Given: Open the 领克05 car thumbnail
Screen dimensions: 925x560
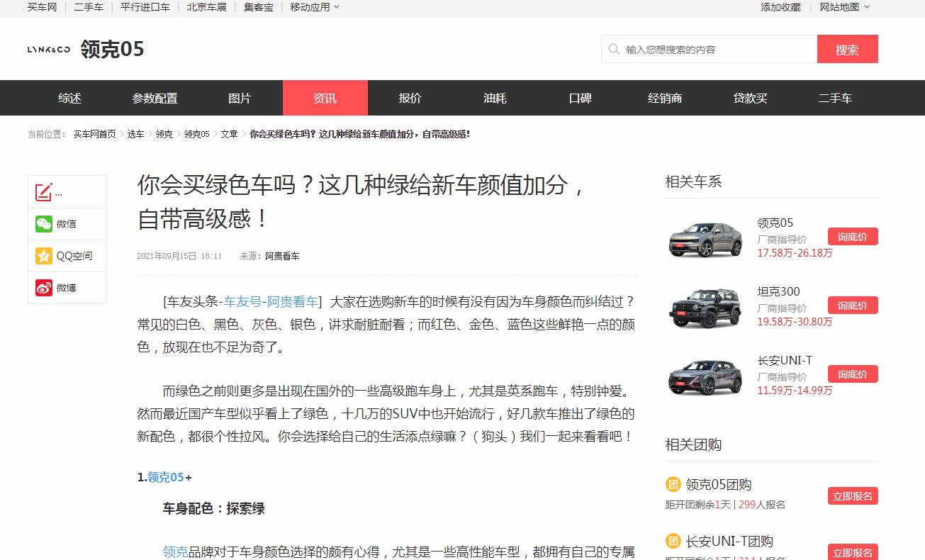Looking at the screenshot, I should coord(705,240).
